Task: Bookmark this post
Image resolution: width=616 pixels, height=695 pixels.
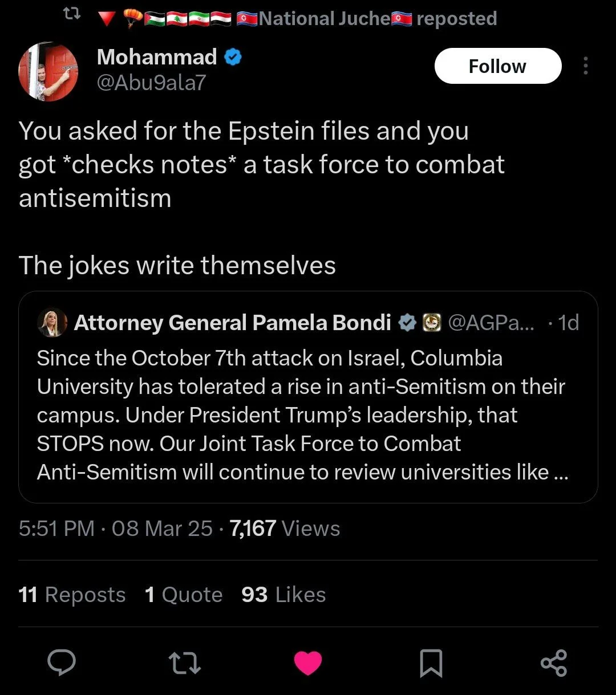Action: coord(431,664)
